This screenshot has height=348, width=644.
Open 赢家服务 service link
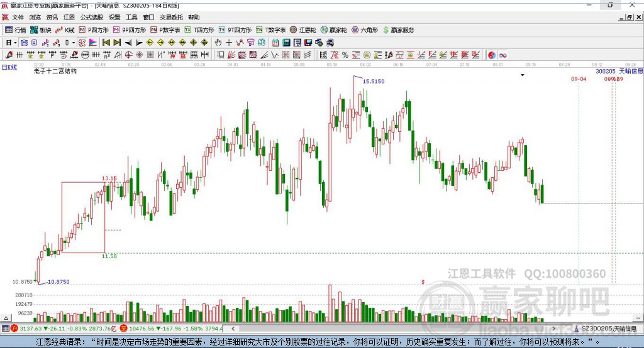[398, 30]
